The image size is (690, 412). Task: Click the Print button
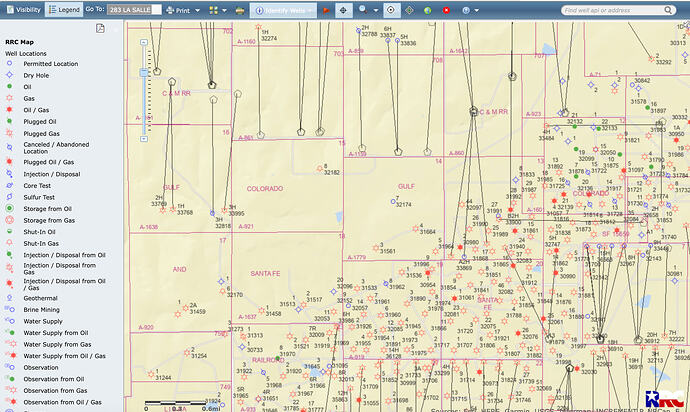[178, 8]
